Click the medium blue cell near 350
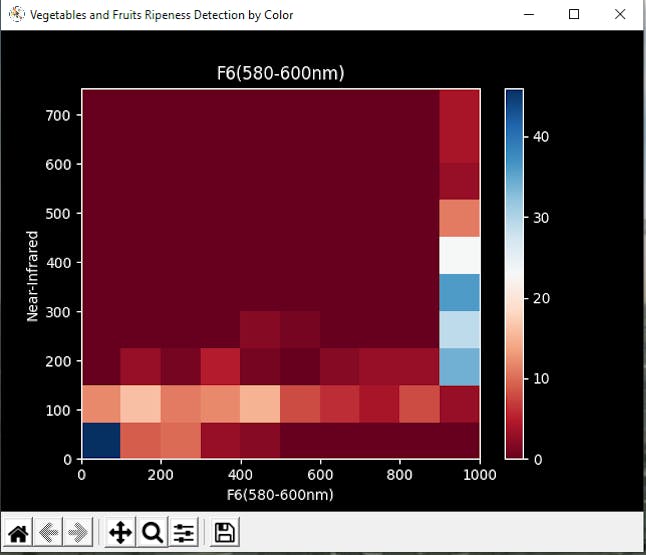This screenshot has height=555, width=646. [x=459, y=293]
